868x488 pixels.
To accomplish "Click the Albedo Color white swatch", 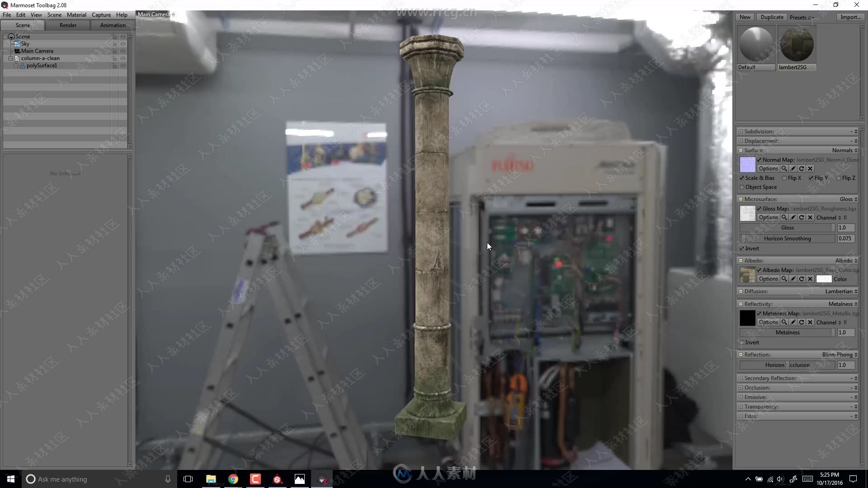I will point(824,279).
